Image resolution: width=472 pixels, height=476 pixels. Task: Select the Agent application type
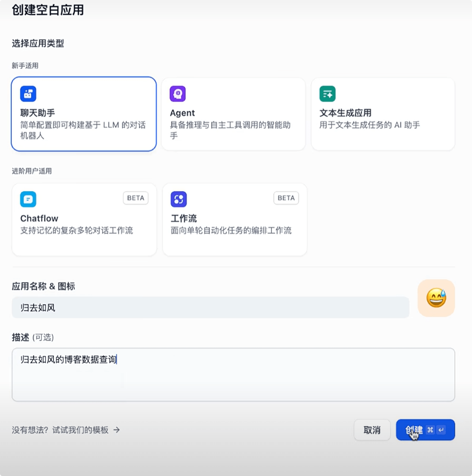(x=233, y=114)
